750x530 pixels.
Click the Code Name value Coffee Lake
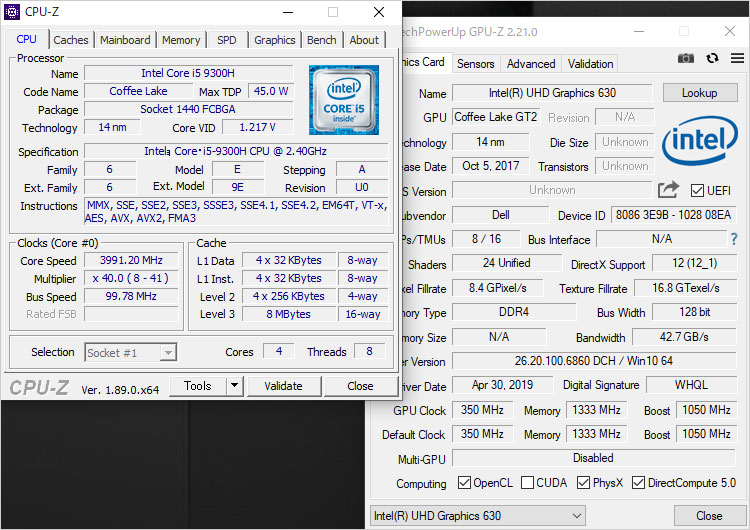pos(138,91)
